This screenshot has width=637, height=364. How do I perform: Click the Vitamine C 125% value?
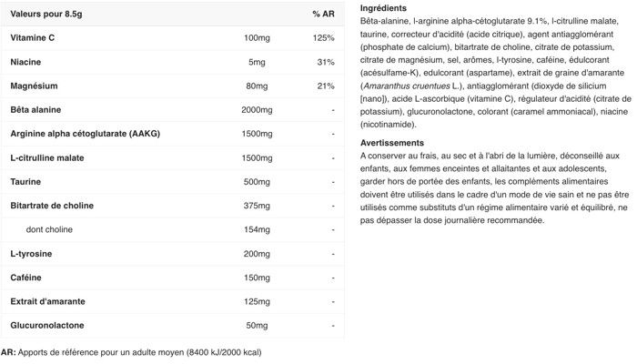click(x=324, y=38)
